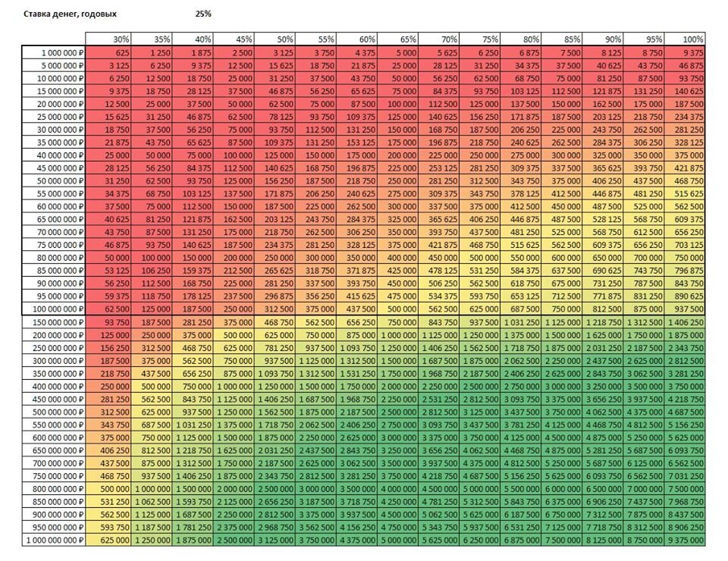Select 281 250 in the 30 000 000 ₽ row
Screen dimensions: 728x561
685,130
